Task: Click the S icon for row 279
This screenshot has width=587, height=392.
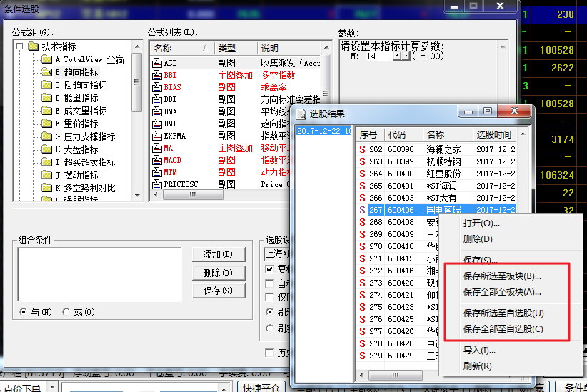Action: [363, 356]
